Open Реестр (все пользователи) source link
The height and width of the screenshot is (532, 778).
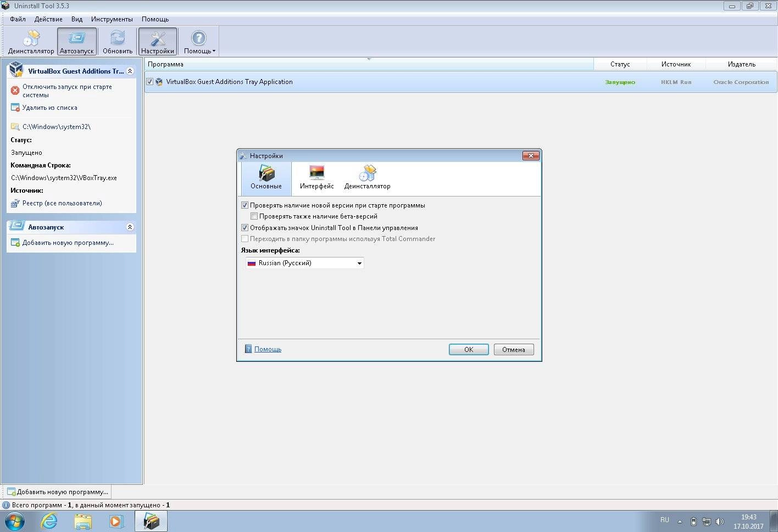pos(62,203)
